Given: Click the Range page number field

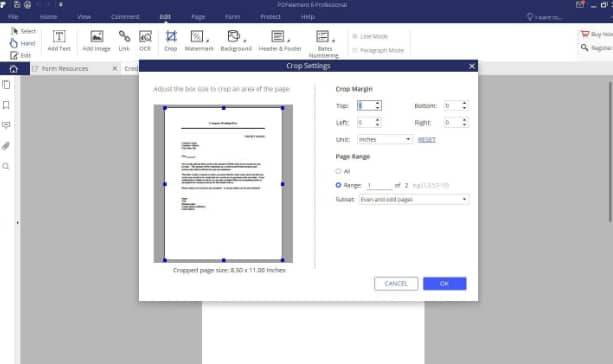Looking at the screenshot, I should coord(379,185).
